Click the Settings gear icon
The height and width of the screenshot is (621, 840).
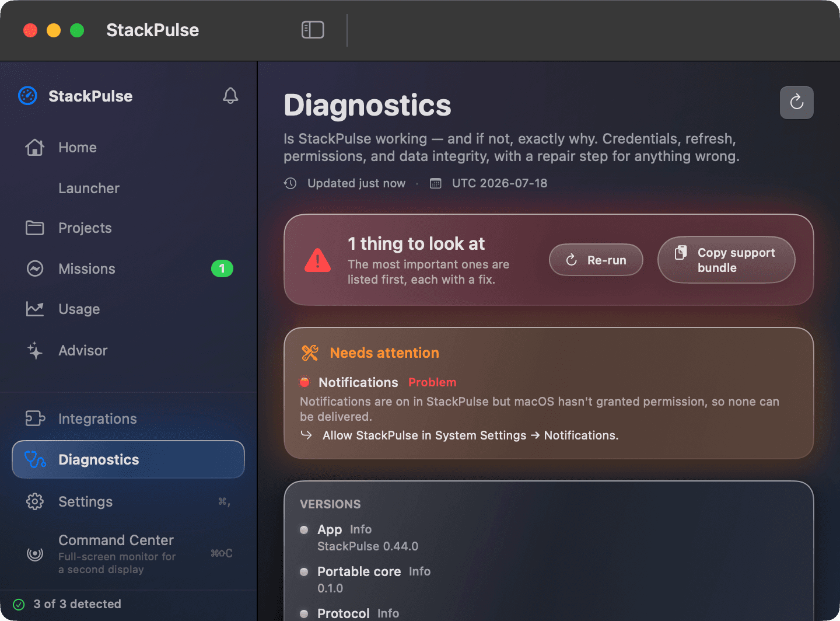point(35,501)
